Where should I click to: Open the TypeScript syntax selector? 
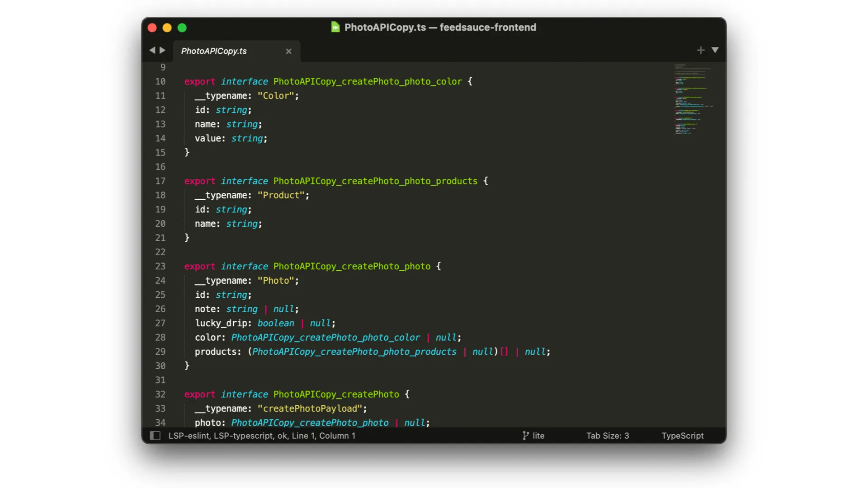[x=682, y=436]
